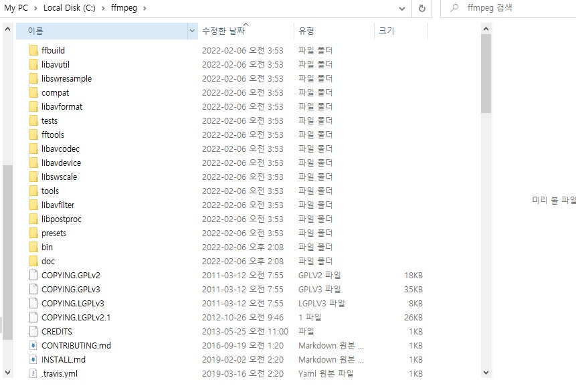576x392 pixels.
Task: Open the address bar history dropdown
Action: click(402, 9)
